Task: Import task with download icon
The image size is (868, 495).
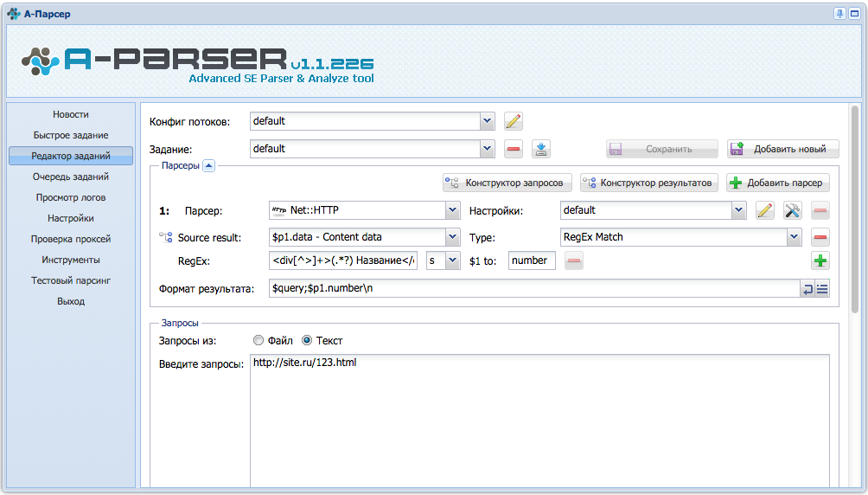Action: pos(541,149)
